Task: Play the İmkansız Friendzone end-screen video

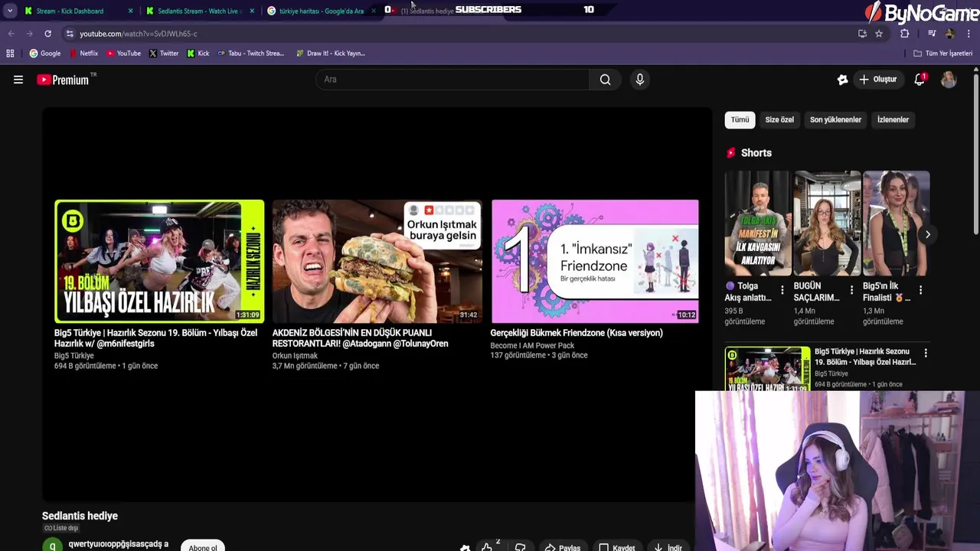Action: pyautogui.click(x=595, y=261)
